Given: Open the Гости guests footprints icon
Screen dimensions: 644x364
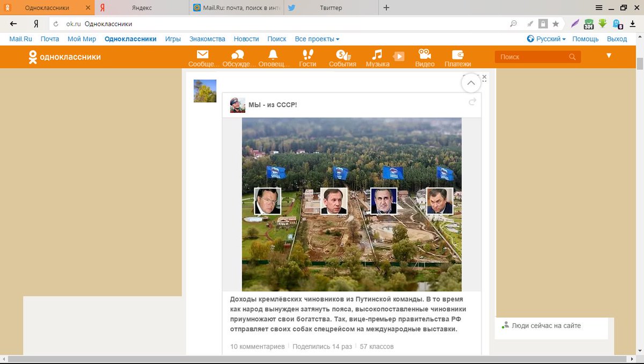Looking at the screenshot, I should (308, 58).
